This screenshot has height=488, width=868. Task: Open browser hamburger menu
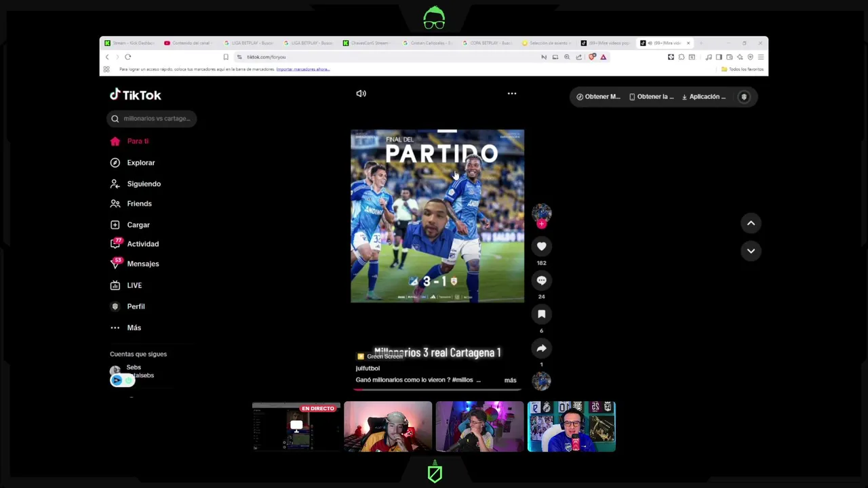tap(761, 57)
